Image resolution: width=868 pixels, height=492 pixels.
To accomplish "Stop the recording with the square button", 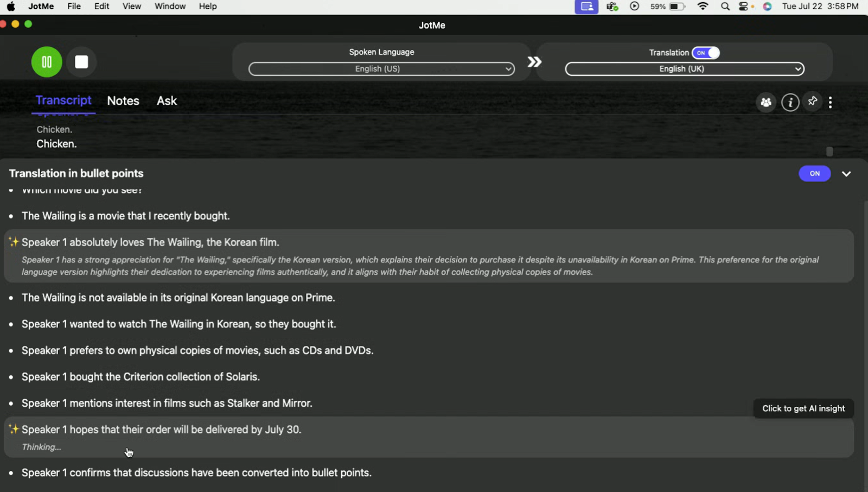I will tap(81, 62).
